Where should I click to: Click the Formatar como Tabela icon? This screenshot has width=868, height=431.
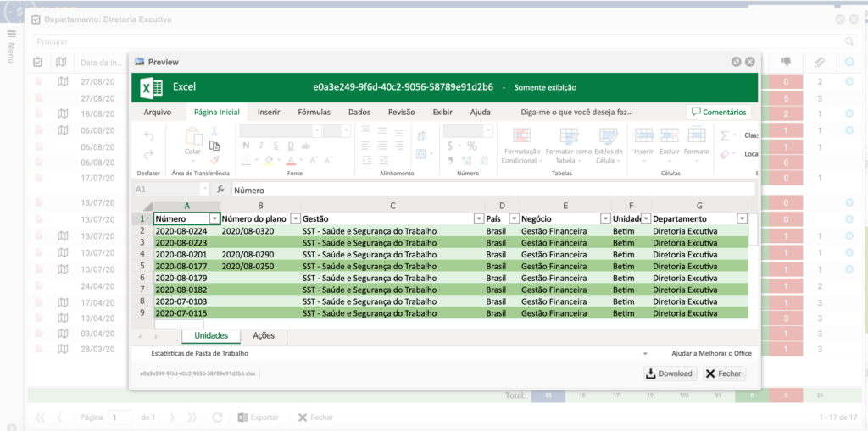point(569,136)
